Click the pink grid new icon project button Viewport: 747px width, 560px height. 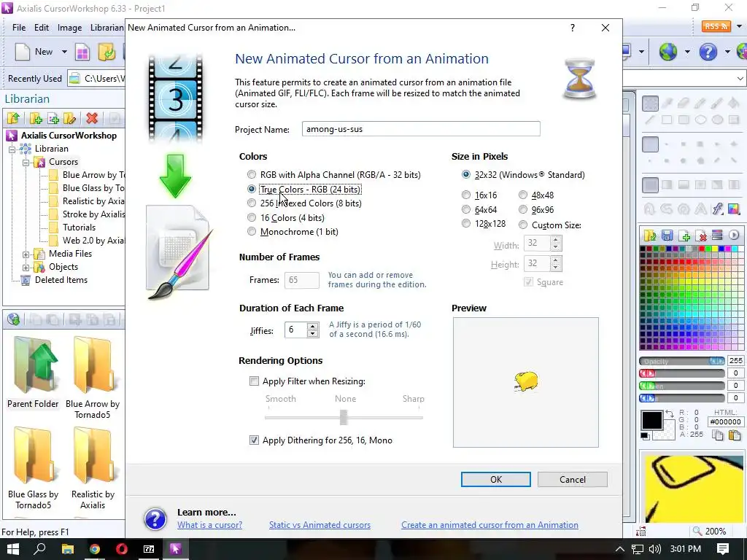(x=82, y=52)
